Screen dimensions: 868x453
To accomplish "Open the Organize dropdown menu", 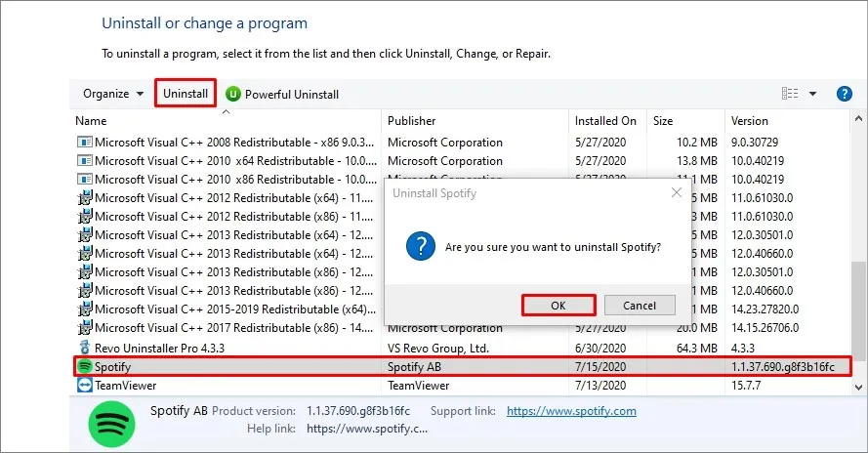I will [x=113, y=94].
